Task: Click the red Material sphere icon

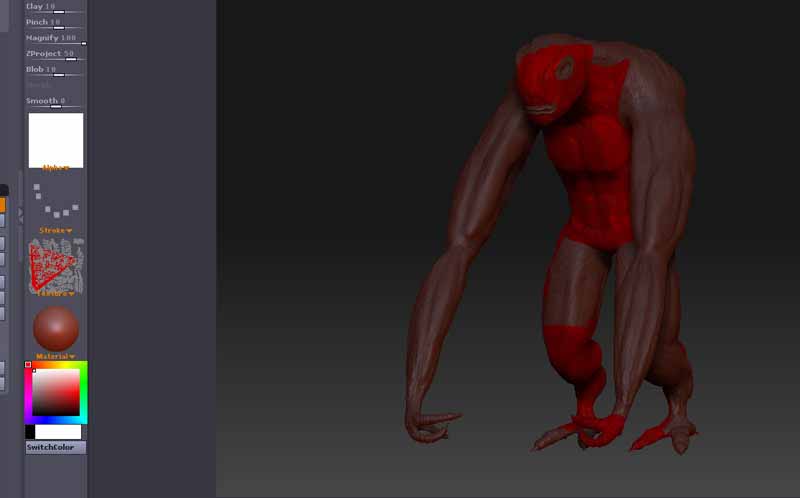Action: coord(55,328)
